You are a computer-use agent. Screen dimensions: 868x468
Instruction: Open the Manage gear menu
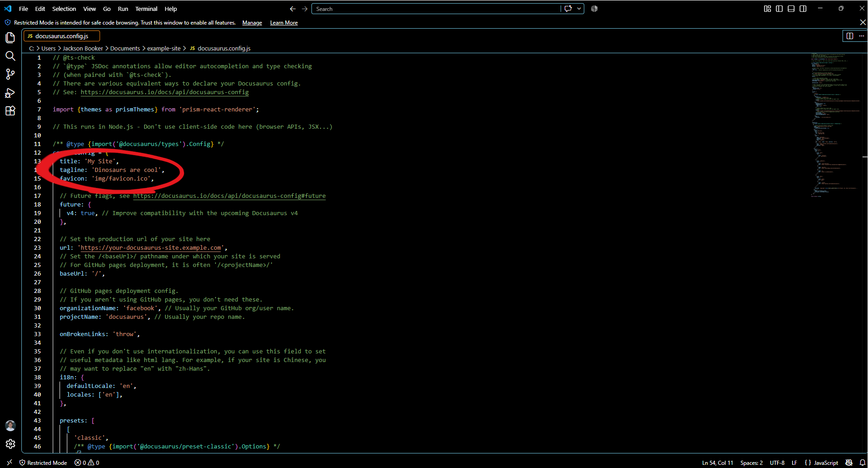10,444
